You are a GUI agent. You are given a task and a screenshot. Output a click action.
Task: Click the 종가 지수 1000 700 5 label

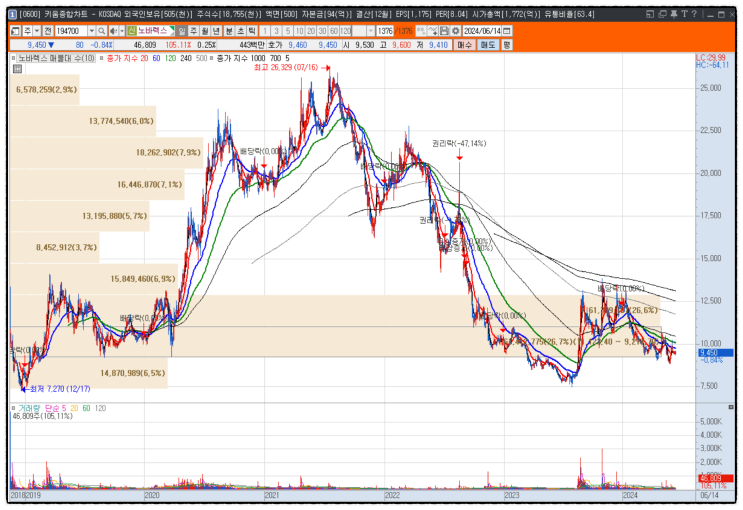[253, 58]
